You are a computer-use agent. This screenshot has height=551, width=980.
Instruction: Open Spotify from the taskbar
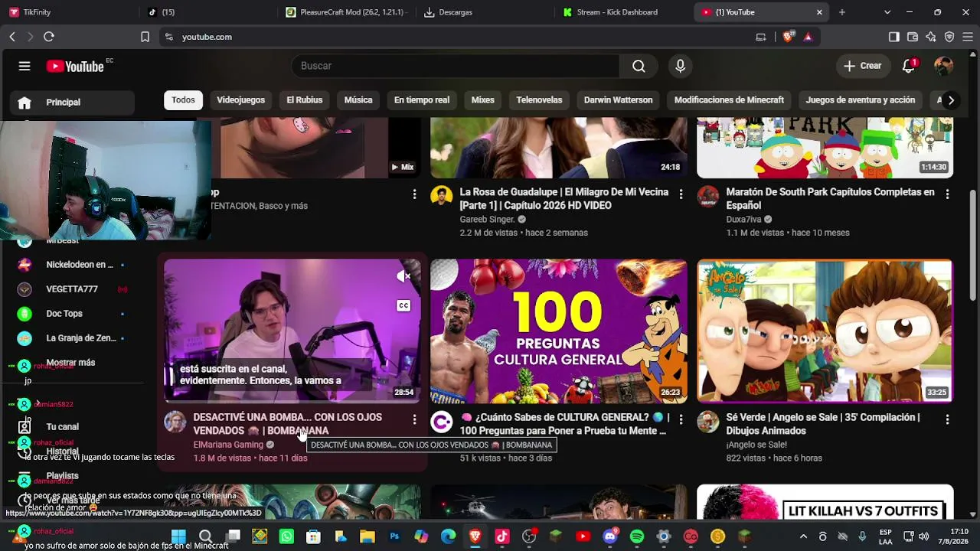pos(637,536)
